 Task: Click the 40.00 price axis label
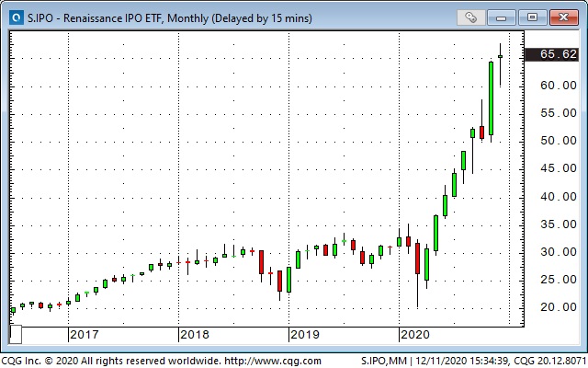(559, 197)
